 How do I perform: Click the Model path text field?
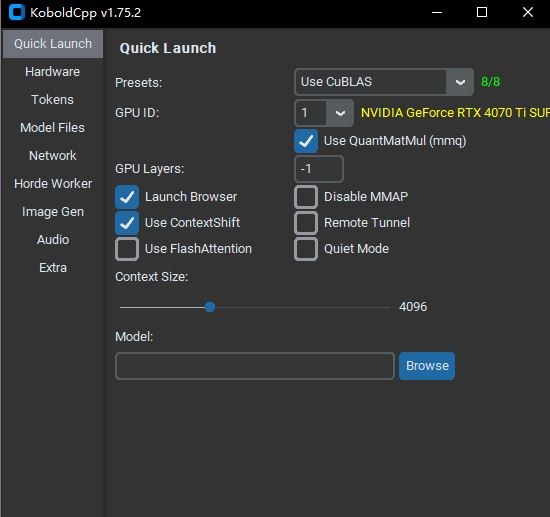coord(255,366)
